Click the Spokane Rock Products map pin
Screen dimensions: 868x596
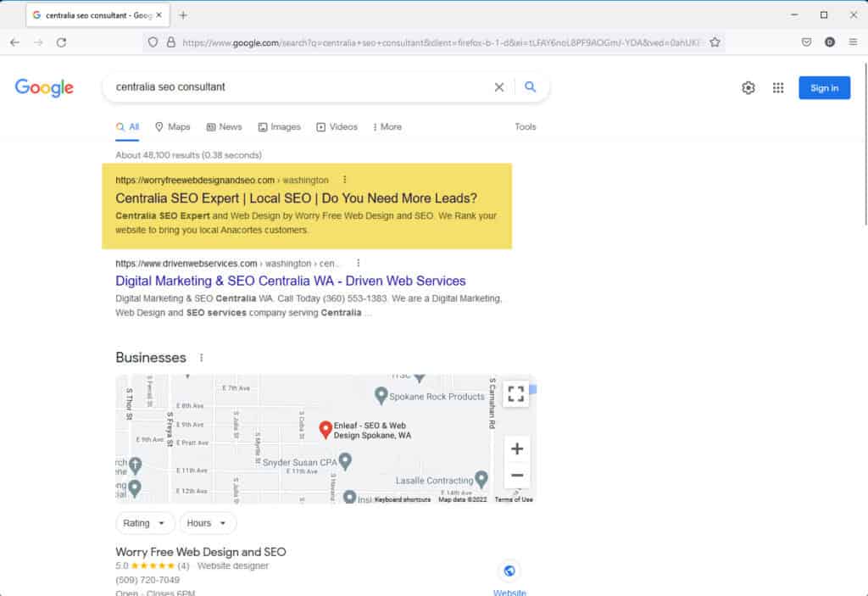(x=381, y=395)
